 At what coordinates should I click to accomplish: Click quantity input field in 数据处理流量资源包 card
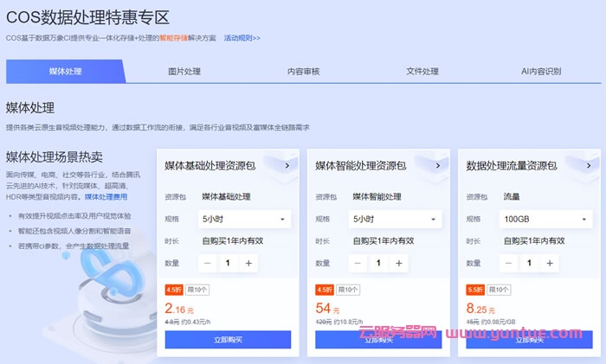530,263
